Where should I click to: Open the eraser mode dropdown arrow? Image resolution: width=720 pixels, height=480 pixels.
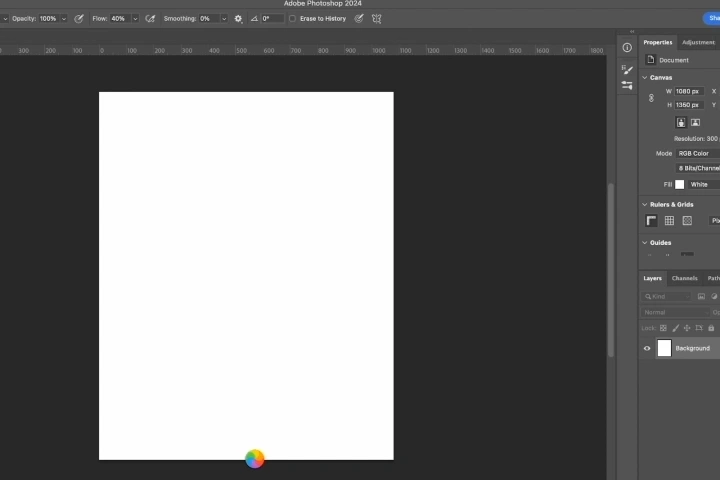point(5,19)
